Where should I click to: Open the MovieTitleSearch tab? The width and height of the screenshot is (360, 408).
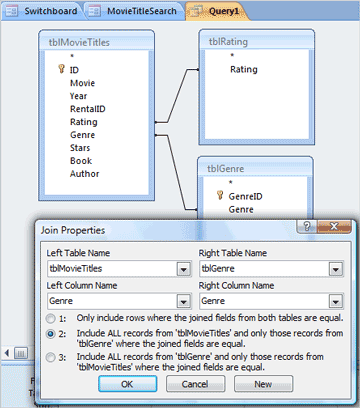134,11
